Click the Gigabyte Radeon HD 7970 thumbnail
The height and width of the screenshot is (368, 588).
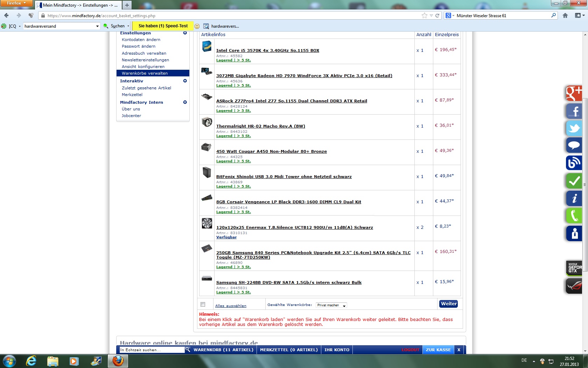(x=207, y=71)
